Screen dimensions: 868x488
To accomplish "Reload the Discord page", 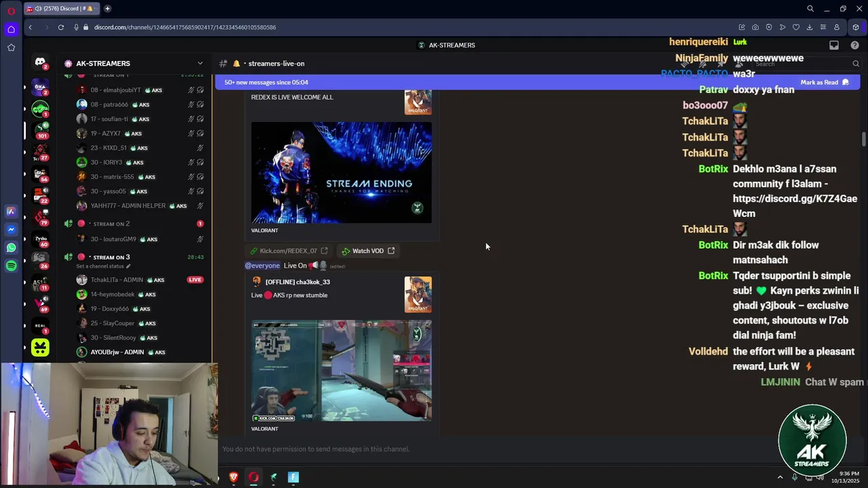I will pos(61,27).
